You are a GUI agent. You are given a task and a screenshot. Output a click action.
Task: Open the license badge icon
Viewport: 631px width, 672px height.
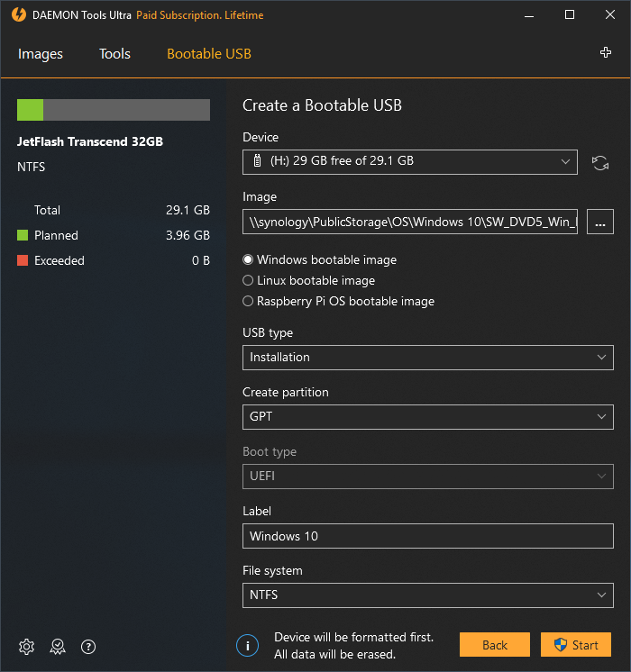click(x=58, y=646)
